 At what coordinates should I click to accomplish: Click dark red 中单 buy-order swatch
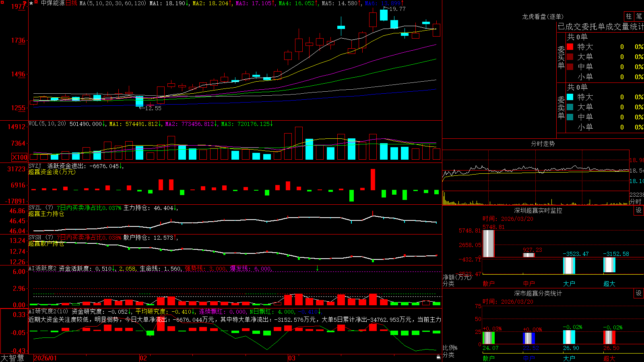570,67
